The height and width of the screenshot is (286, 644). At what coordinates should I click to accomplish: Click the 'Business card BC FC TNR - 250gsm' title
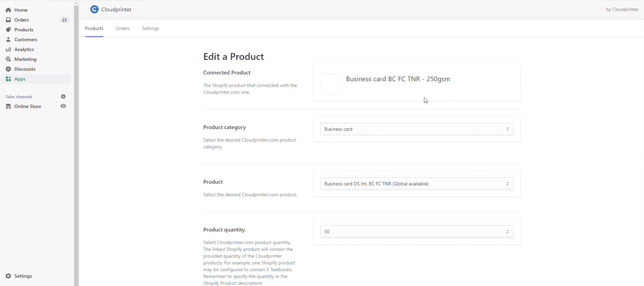(x=398, y=79)
